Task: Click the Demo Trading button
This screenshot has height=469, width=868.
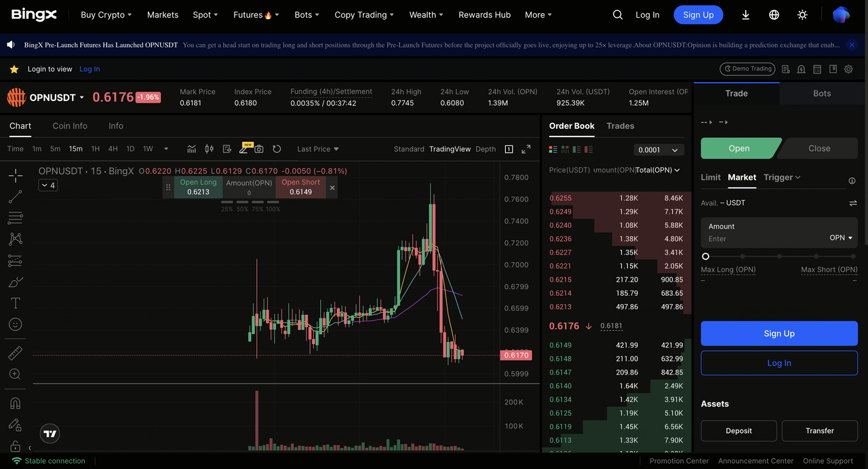Action: pos(747,69)
